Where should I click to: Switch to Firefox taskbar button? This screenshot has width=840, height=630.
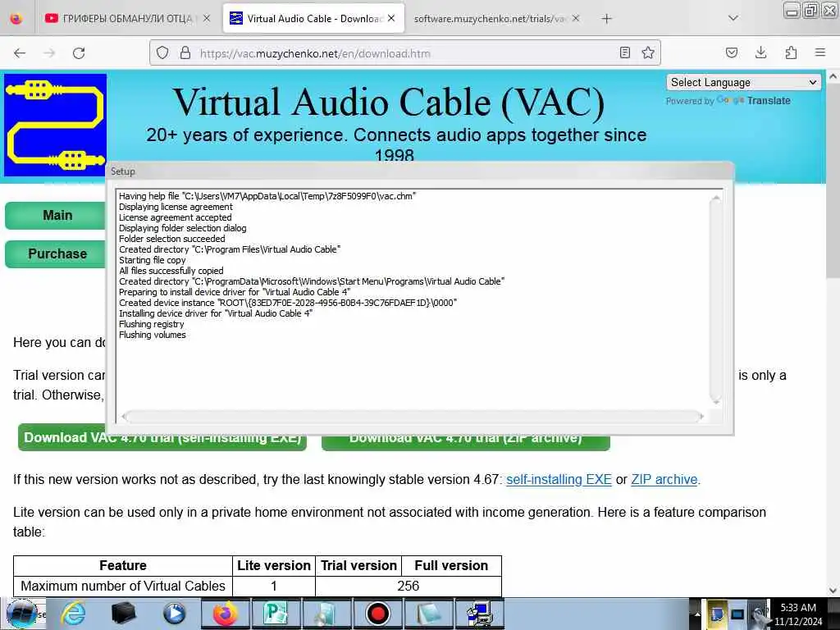pos(226,614)
